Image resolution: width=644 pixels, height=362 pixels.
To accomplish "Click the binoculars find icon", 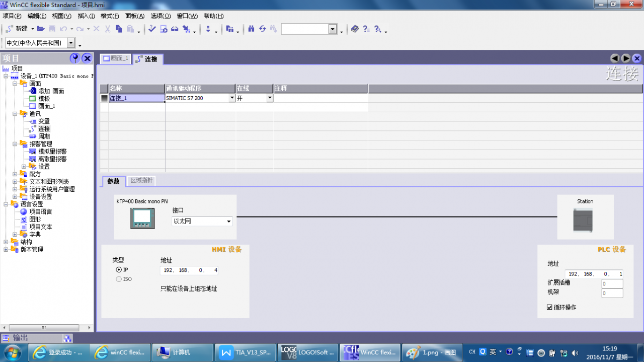I will tap(251, 29).
